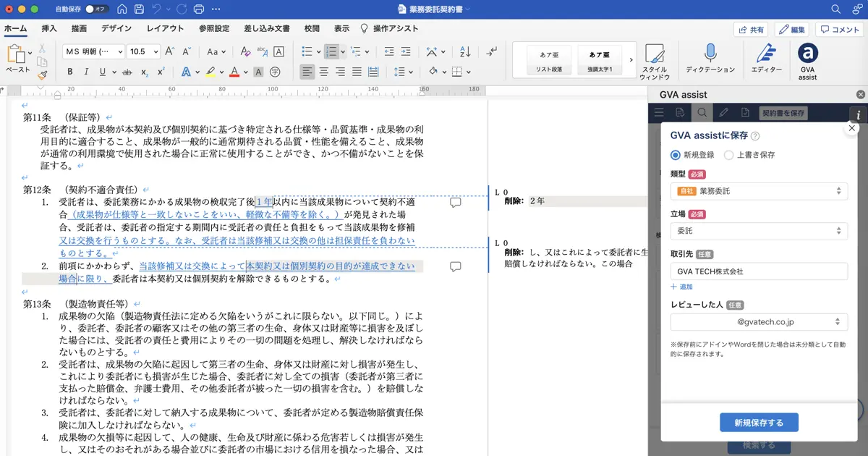Expand the styles gallery with the arrow

tap(631, 59)
